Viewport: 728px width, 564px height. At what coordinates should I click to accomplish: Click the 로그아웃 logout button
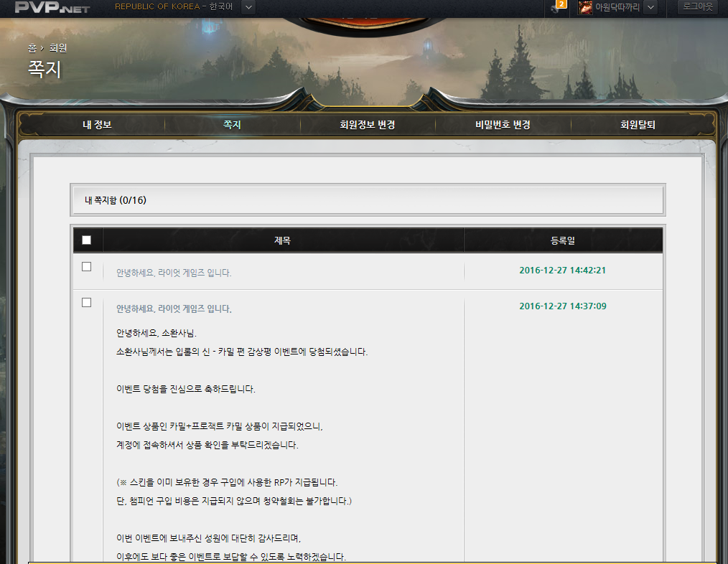tap(697, 6)
